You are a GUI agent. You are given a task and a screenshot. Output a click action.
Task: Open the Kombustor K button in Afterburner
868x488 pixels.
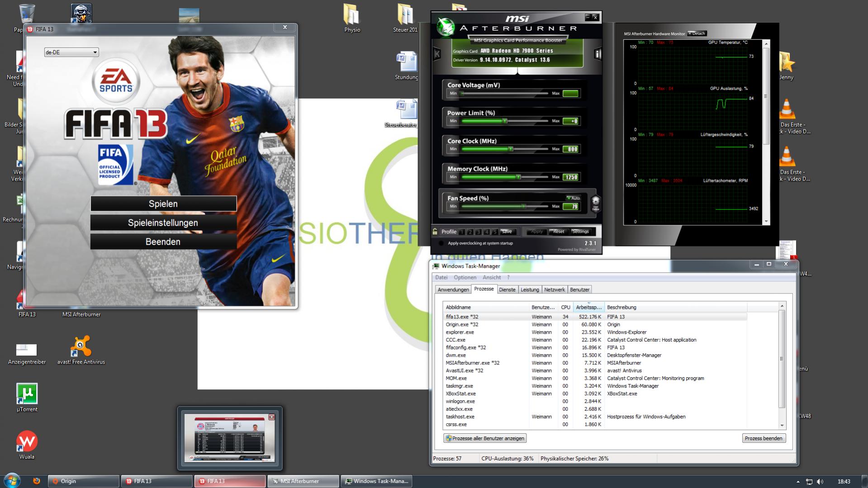pyautogui.click(x=437, y=54)
